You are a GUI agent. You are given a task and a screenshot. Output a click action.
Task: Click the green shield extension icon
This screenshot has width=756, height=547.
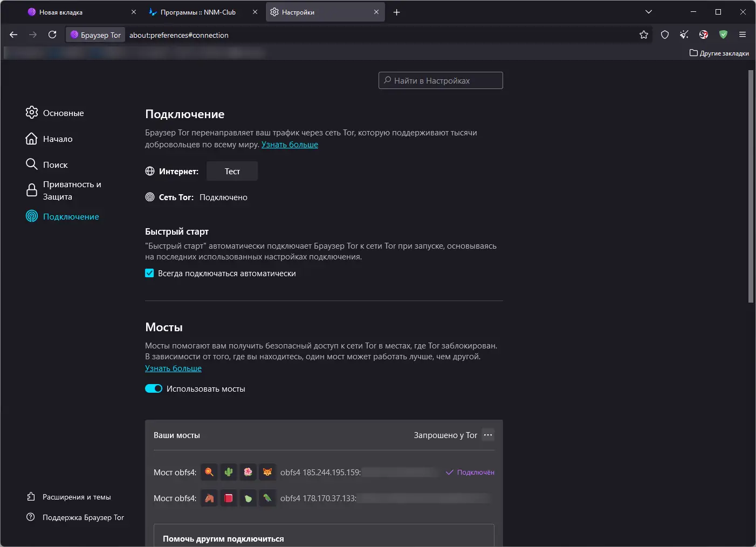pos(723,35)
